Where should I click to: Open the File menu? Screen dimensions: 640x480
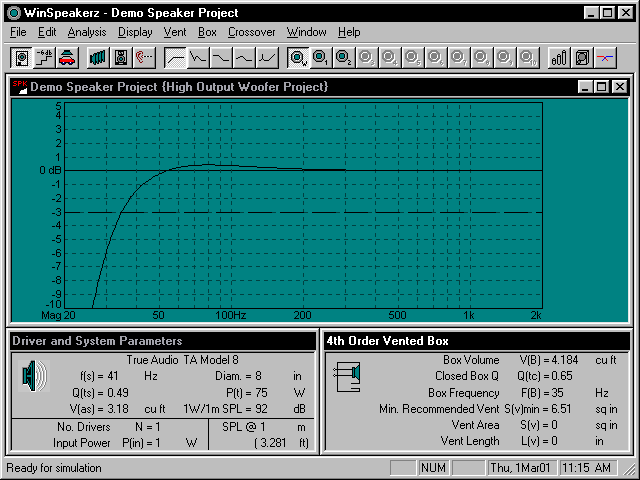click(18, 32)
